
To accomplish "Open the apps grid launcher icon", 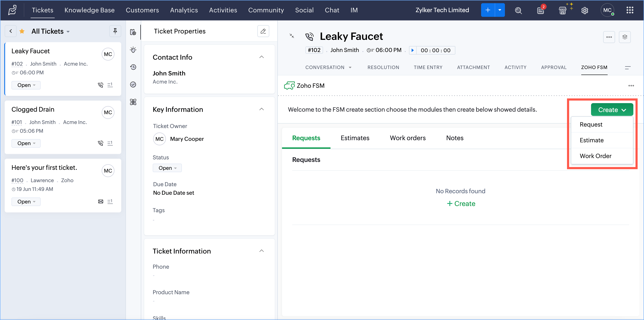I will click(630, 10).
